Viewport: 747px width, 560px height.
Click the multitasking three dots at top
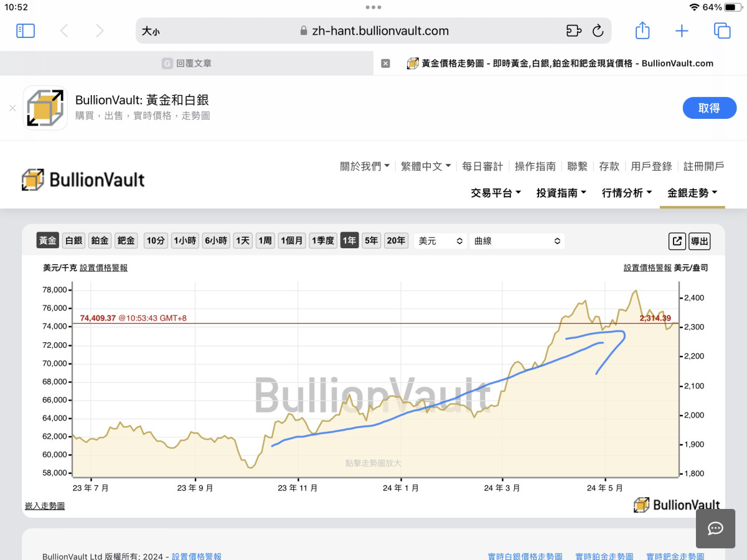click(374, 7)
